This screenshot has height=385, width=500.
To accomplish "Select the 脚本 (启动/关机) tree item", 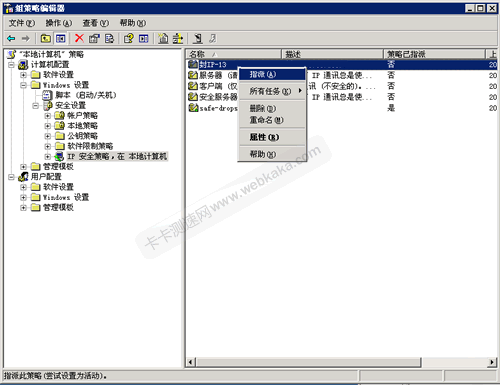I will (86, 95).
